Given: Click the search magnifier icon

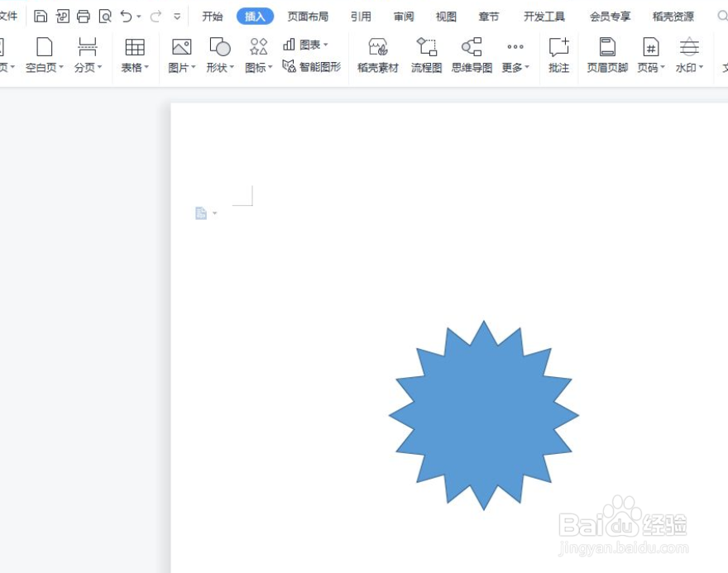Looking at the screenshot, I should click(x=722, y=17).
